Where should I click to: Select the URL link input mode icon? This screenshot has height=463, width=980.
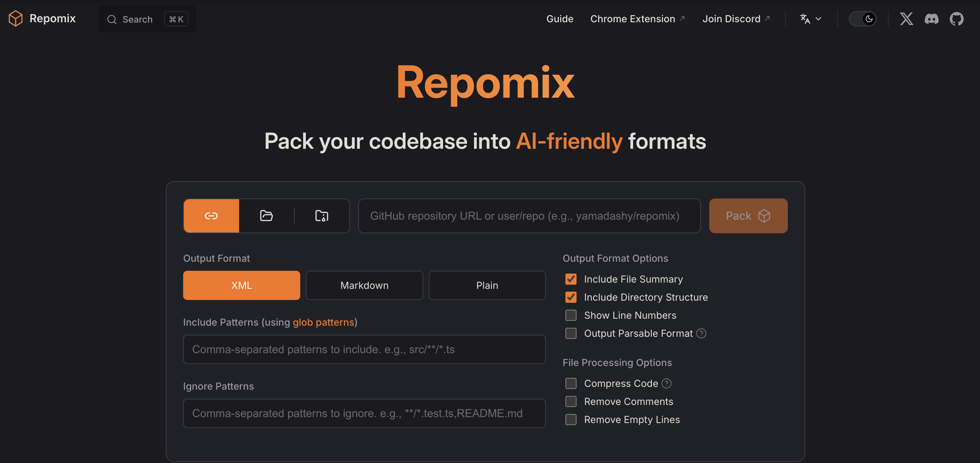pyautogui.click(x=211, y=216)
